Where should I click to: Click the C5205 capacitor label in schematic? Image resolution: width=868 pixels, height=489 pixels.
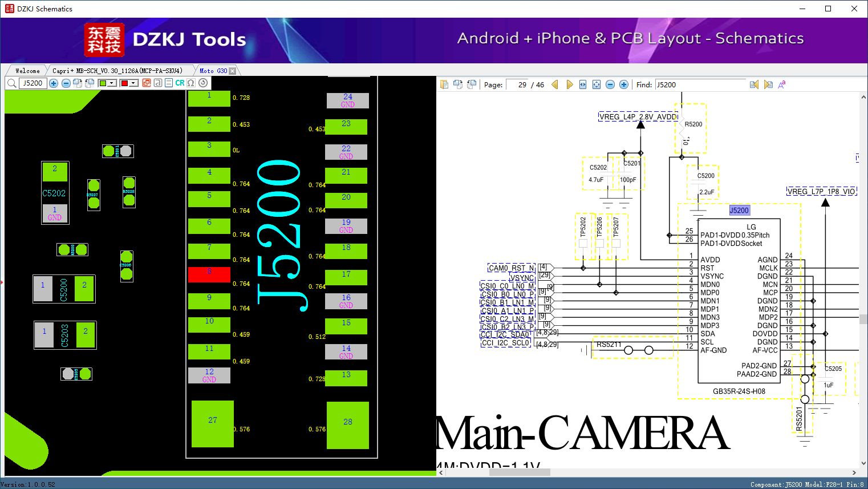pos(833,369)
